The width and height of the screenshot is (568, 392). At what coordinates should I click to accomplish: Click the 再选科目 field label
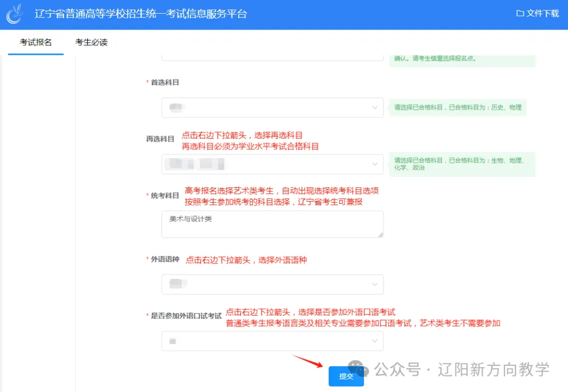160,139
